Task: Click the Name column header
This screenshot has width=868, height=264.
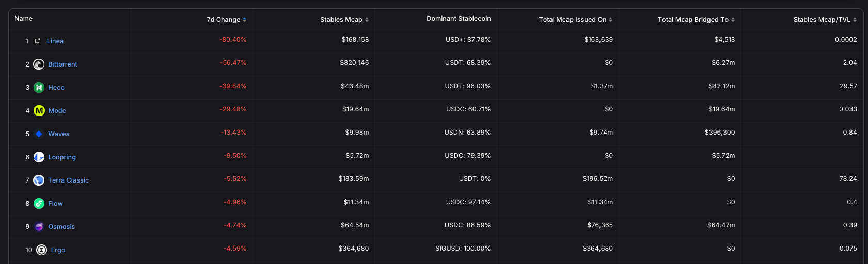Action: pyautogui.click(x=24, y=19)
